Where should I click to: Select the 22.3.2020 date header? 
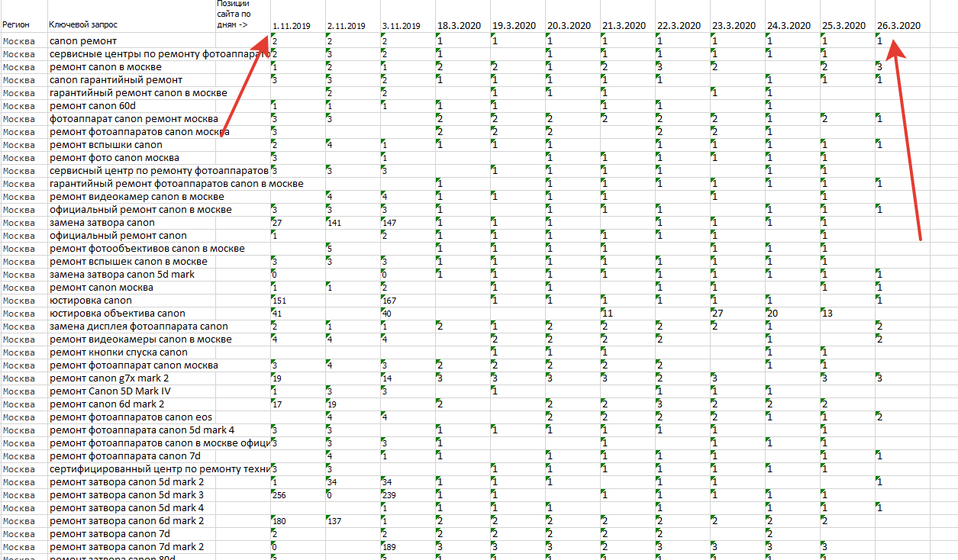click(679, 26)
